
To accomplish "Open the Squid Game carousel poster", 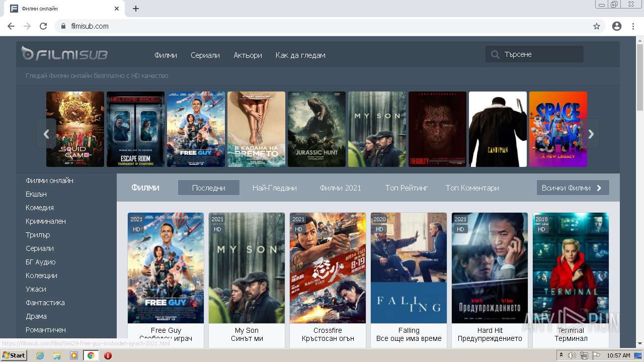I will [75, 129].
